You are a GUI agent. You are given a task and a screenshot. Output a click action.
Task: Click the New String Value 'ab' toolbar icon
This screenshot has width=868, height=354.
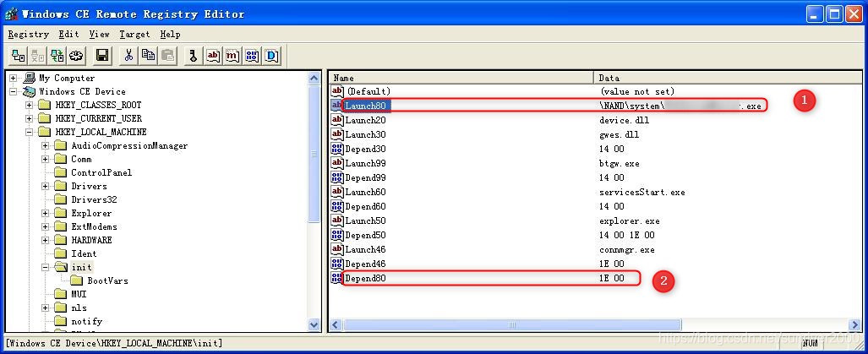pyautogui.click(x=213, y=55)
